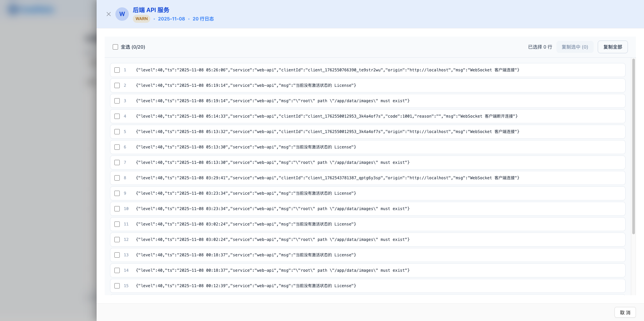Image resolution: width=644 pixels, height=321 pixels.
Task: Click the date label 2025-11-08
Action: point(171,19)
